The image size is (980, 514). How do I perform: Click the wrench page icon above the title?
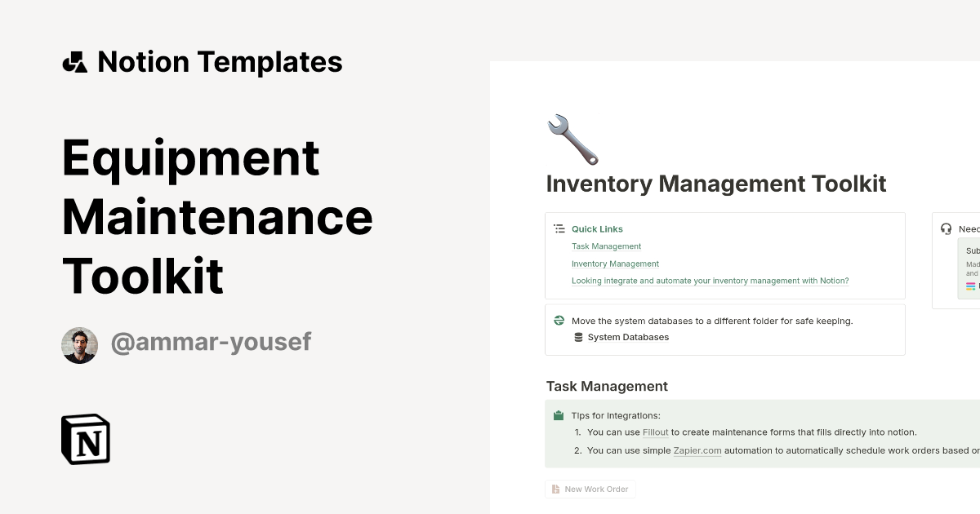[572, 139]
